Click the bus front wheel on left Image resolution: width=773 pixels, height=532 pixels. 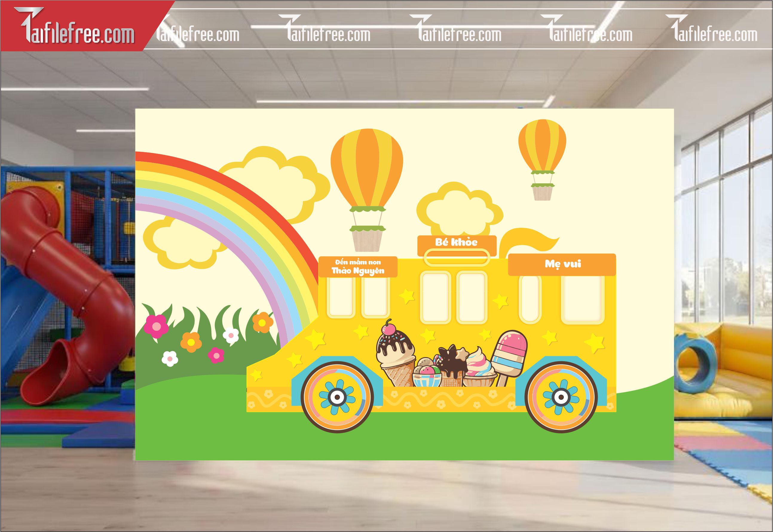click(337, 397)
